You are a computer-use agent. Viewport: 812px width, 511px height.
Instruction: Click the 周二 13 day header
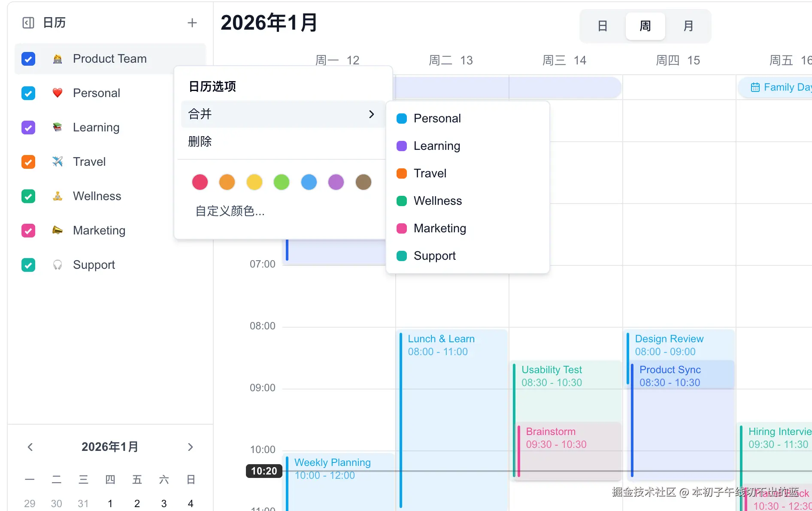[451, 60]
